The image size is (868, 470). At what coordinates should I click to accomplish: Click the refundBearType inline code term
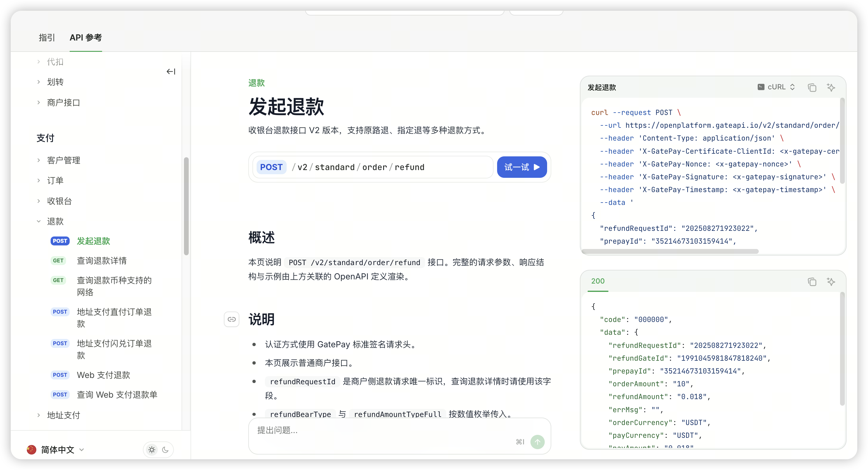300,414
